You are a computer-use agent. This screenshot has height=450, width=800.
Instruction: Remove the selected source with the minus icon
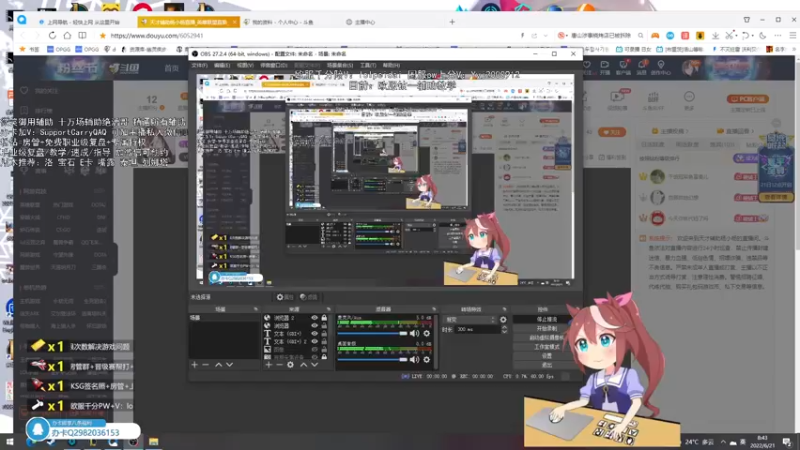click(279, 365)
